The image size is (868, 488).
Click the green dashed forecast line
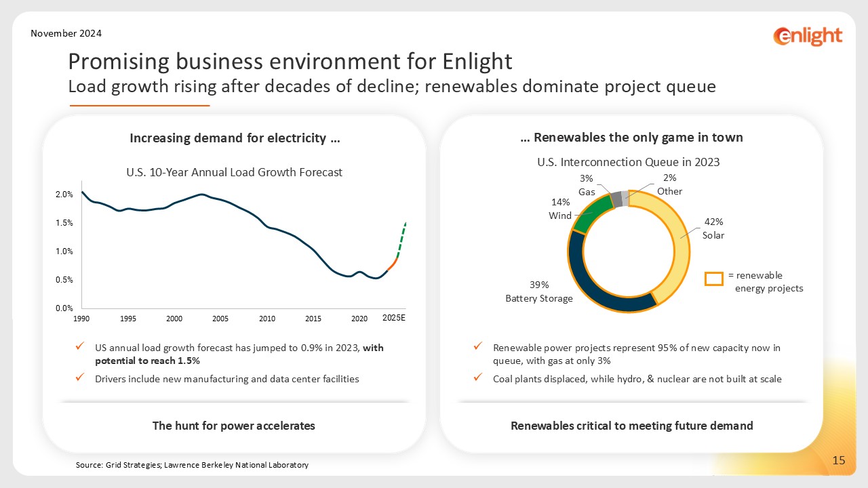[401, 237]
